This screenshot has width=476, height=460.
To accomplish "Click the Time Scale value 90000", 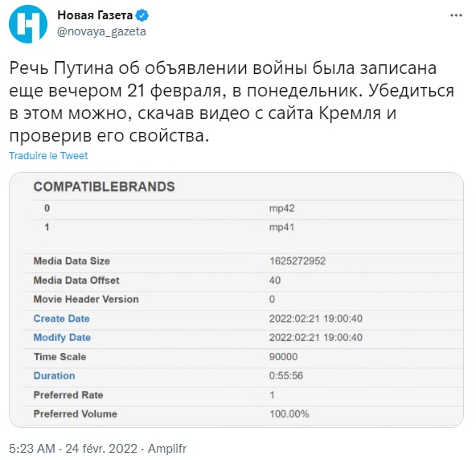I will 283,357.
